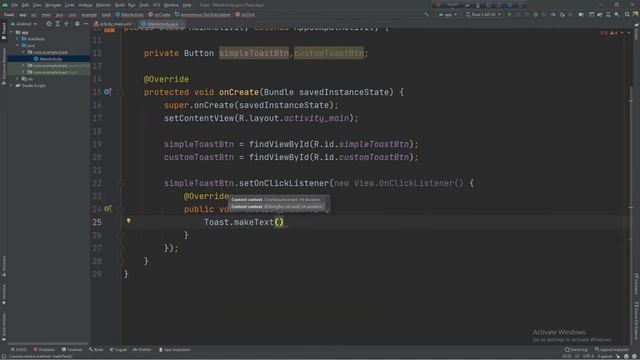Open the app run configuration dropdown
The height and width of the screenshot is (360, 640).
click(448, 14)
